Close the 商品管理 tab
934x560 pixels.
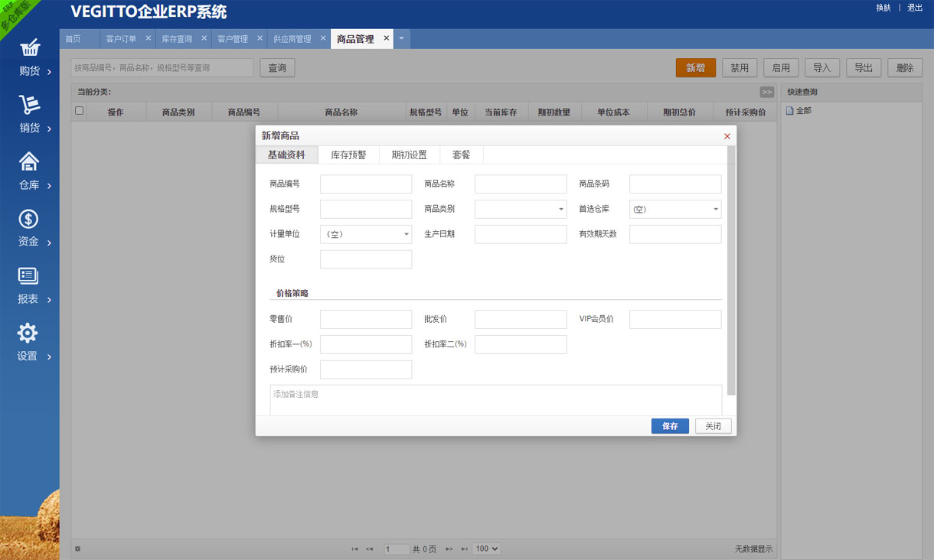386,38
